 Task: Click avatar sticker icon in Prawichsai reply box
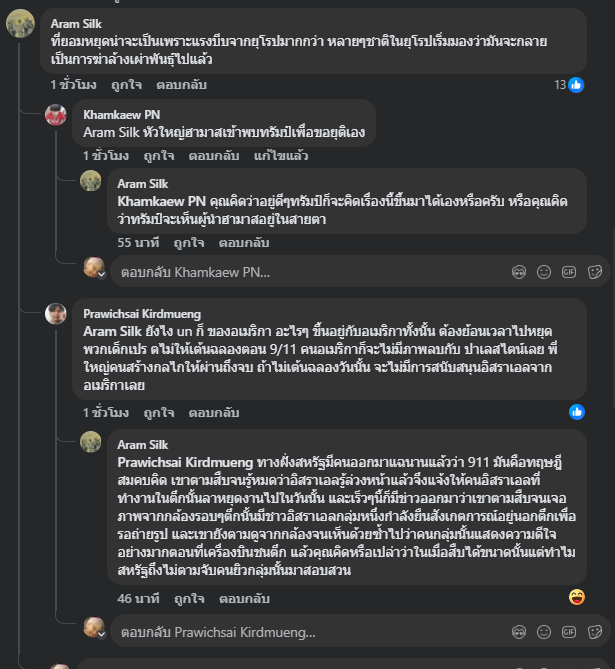[518, 632]
